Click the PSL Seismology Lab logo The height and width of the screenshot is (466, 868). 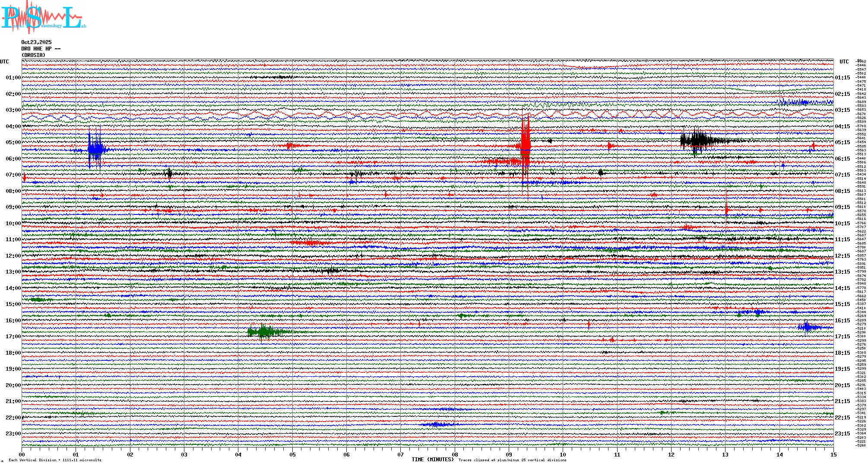point(43,16)
